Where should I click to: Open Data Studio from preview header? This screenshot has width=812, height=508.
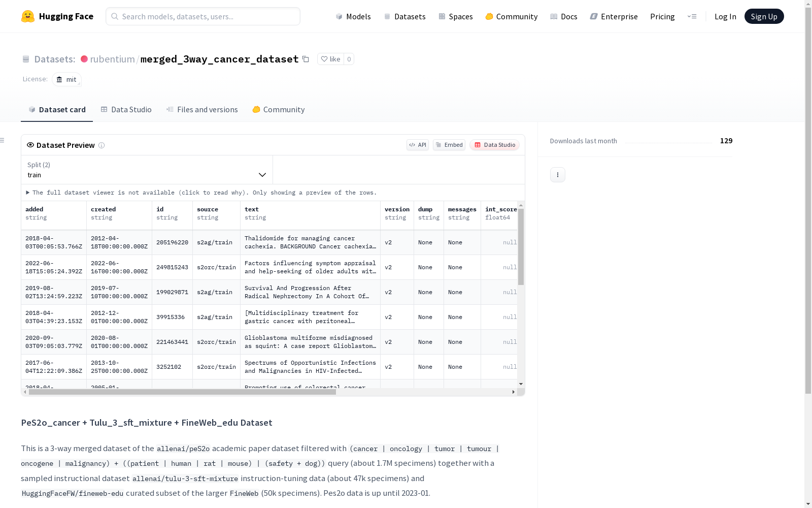pyautogui.click(x=494, y=145)
